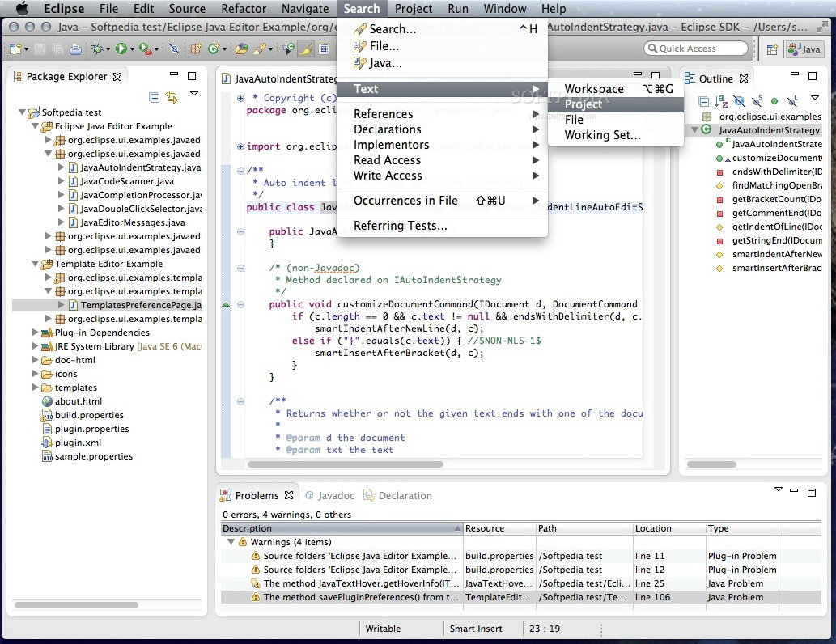The height and width of the screenshot is (644, 836).
Task: Select Referring Tests... in Search menu
Action: point(400,226)
